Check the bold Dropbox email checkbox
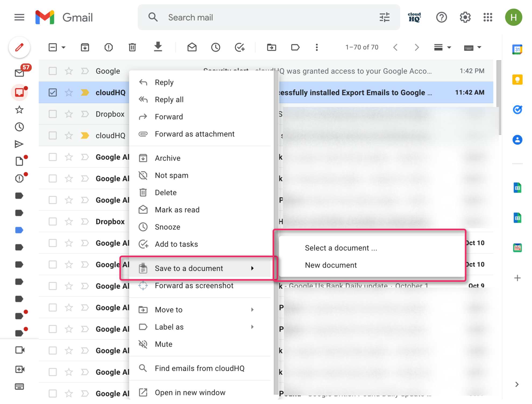The height and width of the screenshot is (404, 532). click(53, 221)
